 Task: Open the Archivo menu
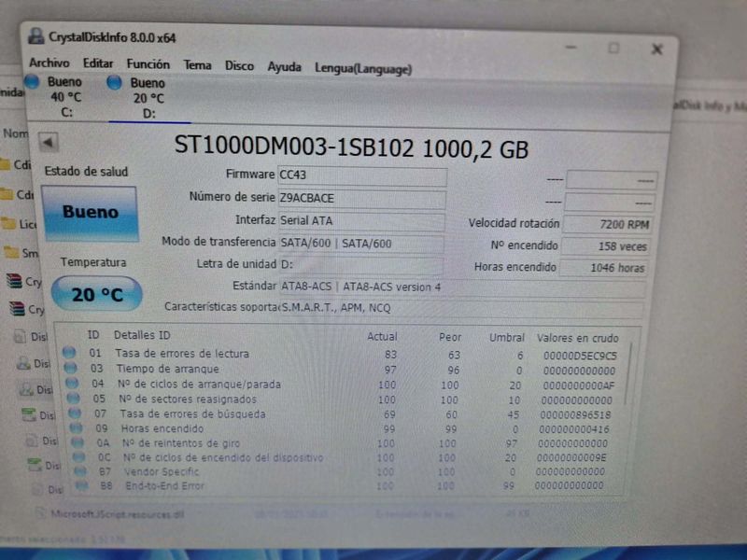49,63
